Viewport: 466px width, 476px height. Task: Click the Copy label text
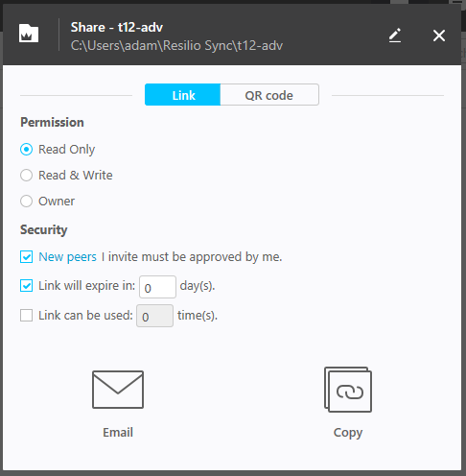[348, 433]
